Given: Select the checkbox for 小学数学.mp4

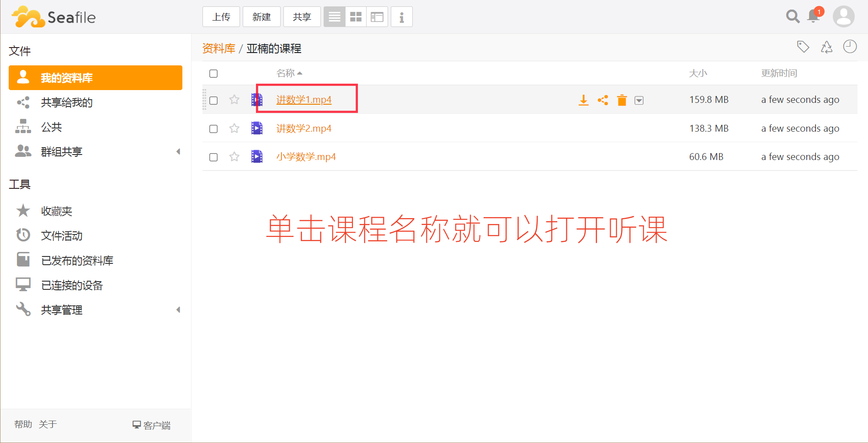Looking at the screenshot, I should tap(213, 157).
